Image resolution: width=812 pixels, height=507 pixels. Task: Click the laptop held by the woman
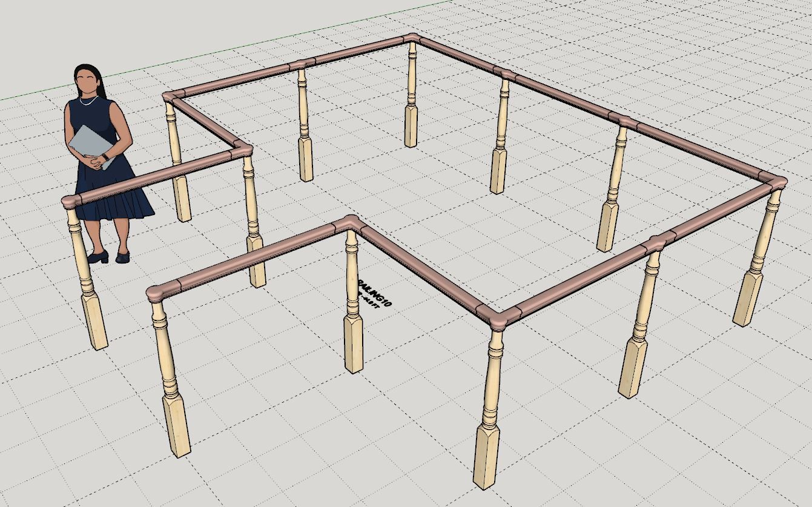point(92,145)
